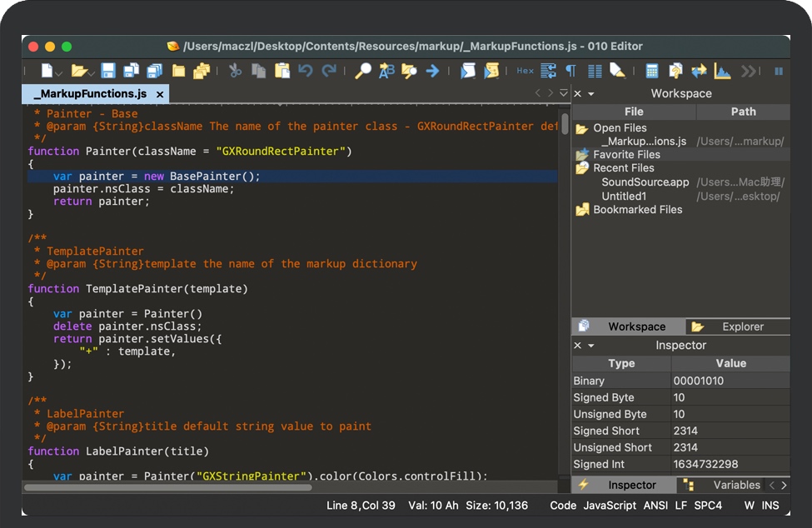Click the Cut scissors icon
This screenshot has height=528, width=812.
click(236, 71)
